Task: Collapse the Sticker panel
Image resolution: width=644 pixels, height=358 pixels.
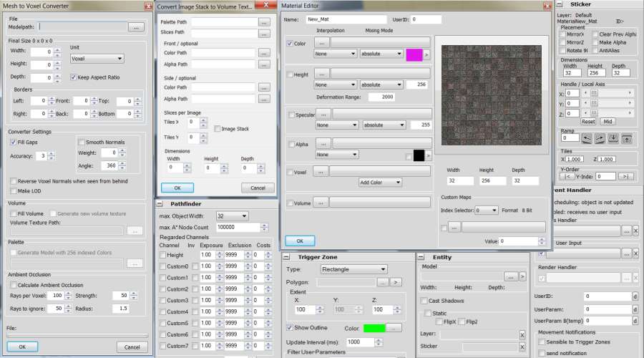Action: (560, 4)
